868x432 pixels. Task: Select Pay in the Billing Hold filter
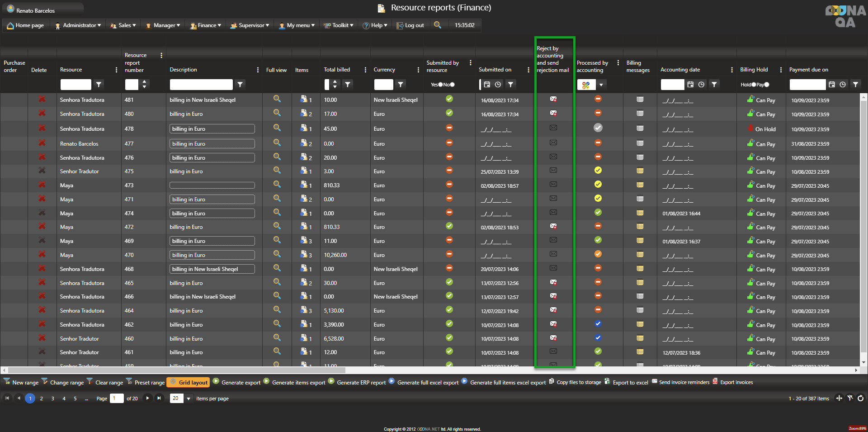pos(767,85)
